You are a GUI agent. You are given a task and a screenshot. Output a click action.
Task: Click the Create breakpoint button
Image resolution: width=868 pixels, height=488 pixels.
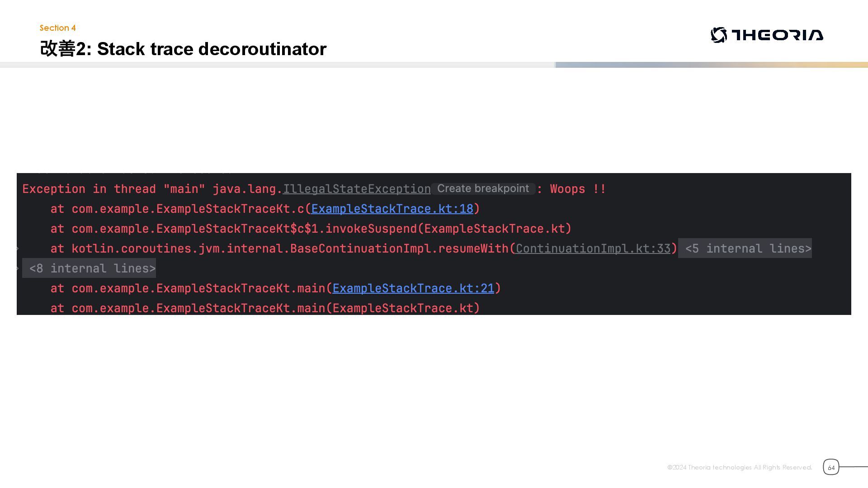pos(483,188)
